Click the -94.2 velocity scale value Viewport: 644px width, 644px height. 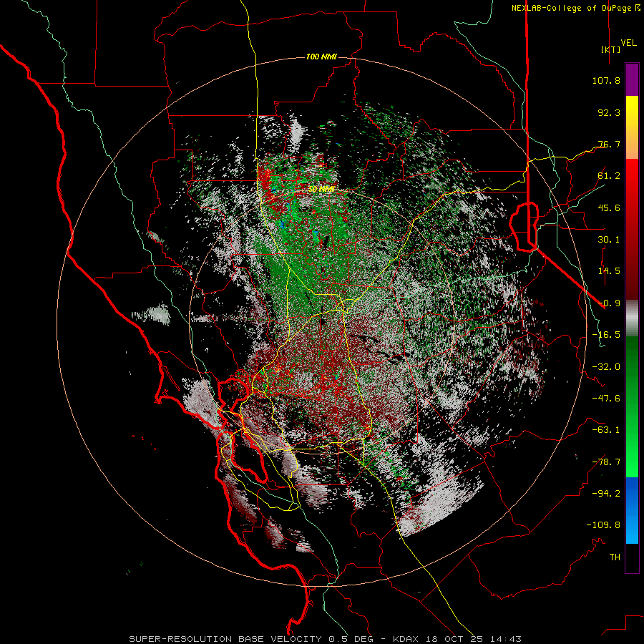coord(606,493)
